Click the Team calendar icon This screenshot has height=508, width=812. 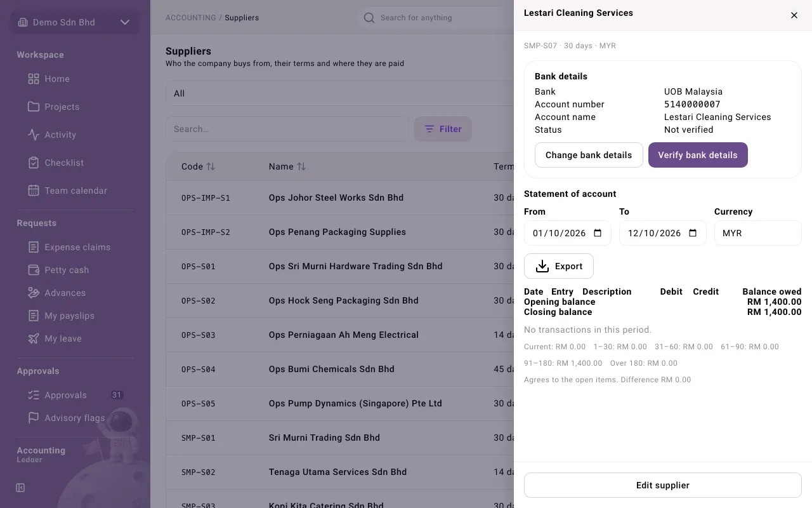pyautogui.click(x=34, y=190)
